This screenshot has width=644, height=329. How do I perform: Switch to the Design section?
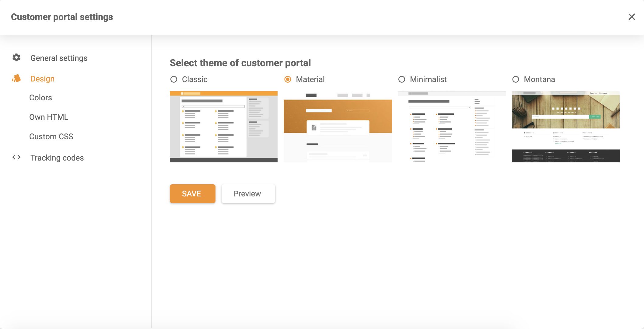point(42,78)
